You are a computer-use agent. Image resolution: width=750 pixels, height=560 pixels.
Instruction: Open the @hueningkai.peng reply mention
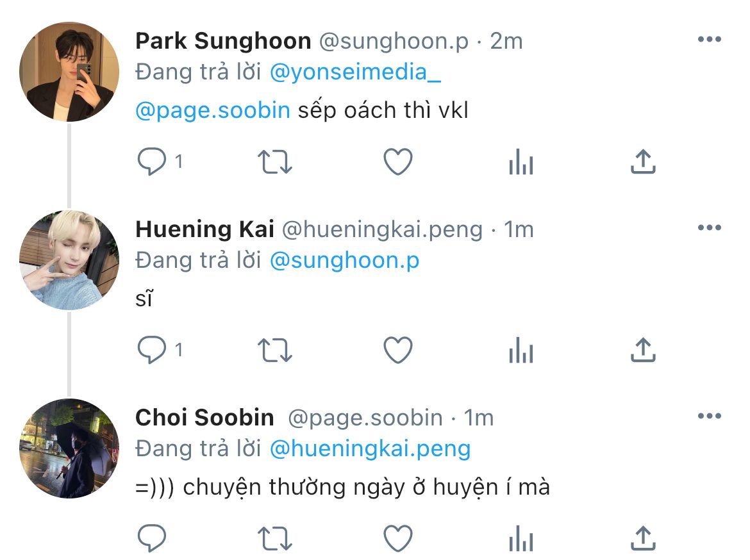click(x=371, y=449)
